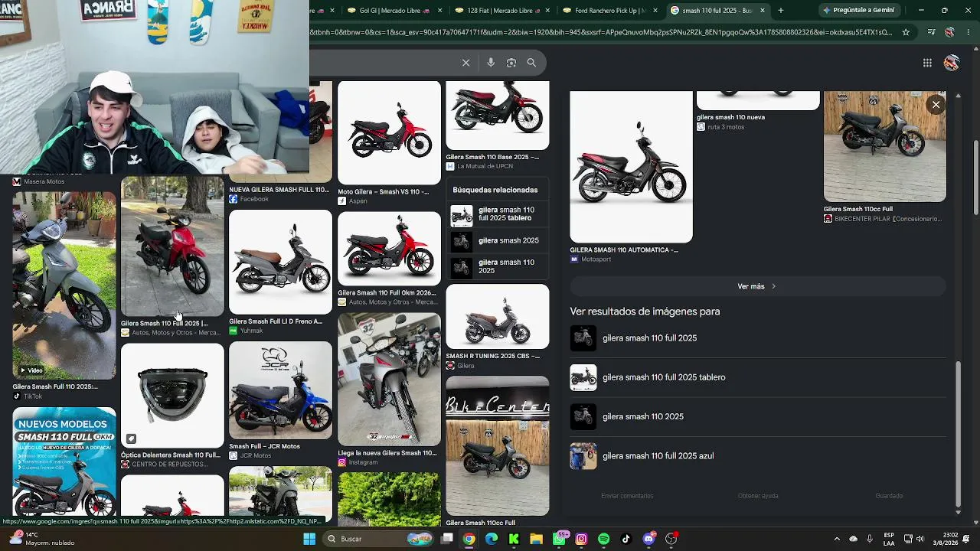Open suggestion 'gilera smash 110 2025' in preview panel
Viewport: 980px width, 551px height.
pyautogui.click(x=758, y=416)
